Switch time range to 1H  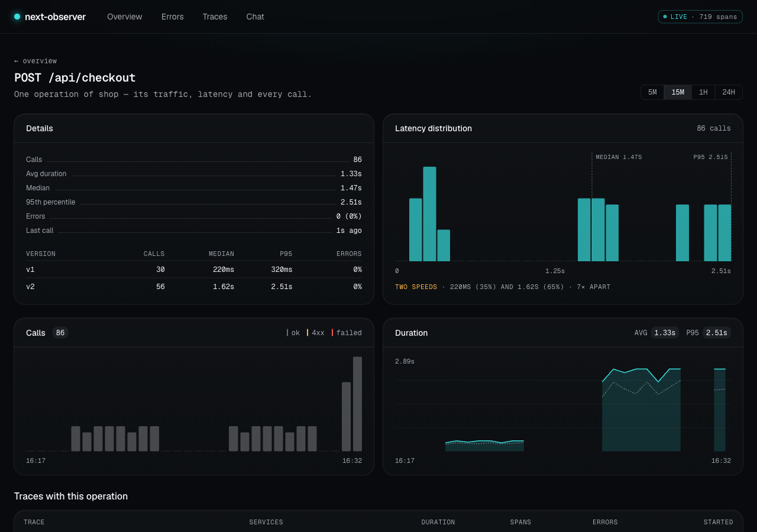click(x=703, y=92)
